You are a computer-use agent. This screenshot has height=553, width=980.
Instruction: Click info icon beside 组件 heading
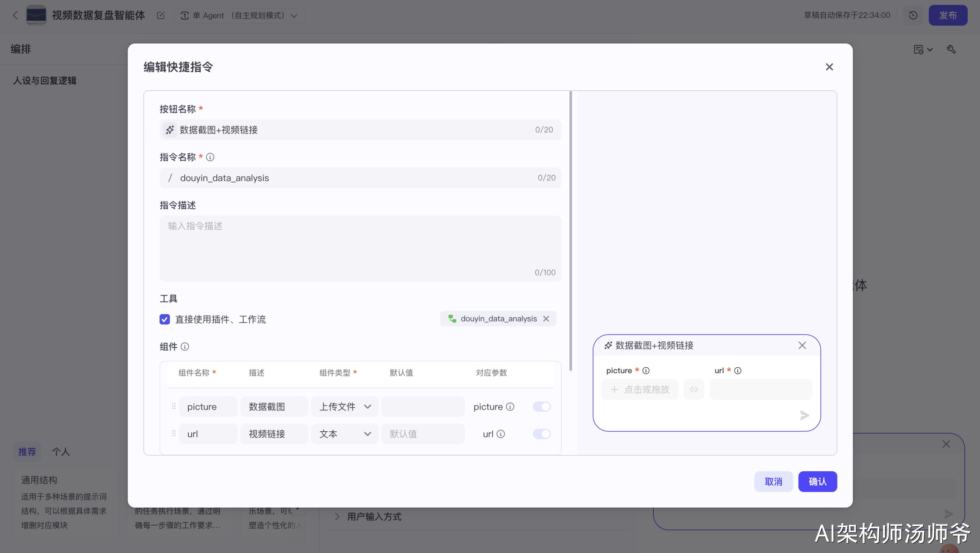pyautogui.click(x=185, y=347)
